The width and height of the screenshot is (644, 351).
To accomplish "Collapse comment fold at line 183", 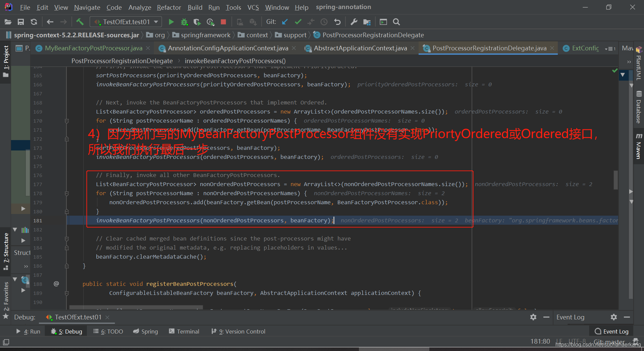I will (67, 239).
